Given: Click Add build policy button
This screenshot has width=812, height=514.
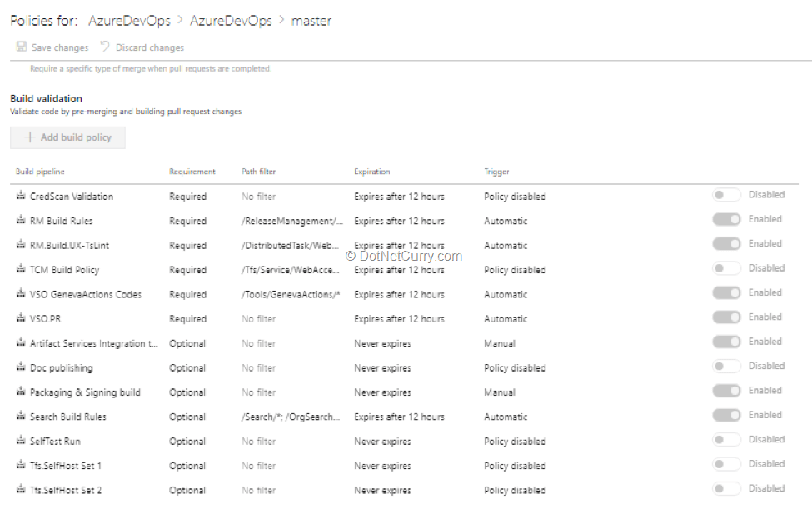Looking at the screenshot, I should 67,137.
